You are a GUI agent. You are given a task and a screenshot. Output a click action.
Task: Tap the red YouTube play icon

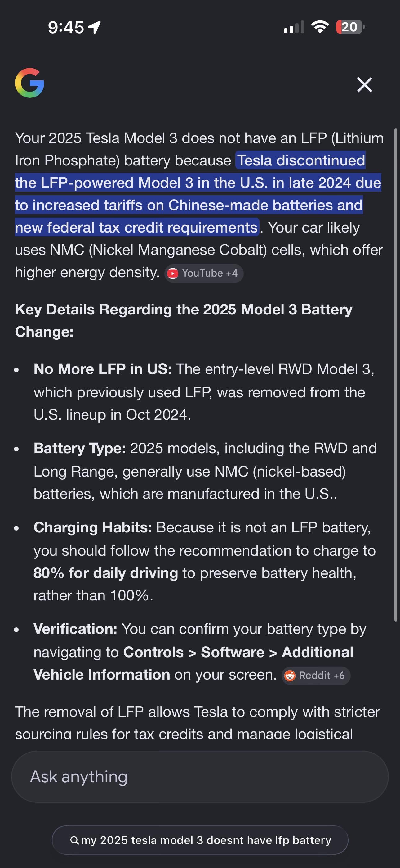[x=173, y=273]
